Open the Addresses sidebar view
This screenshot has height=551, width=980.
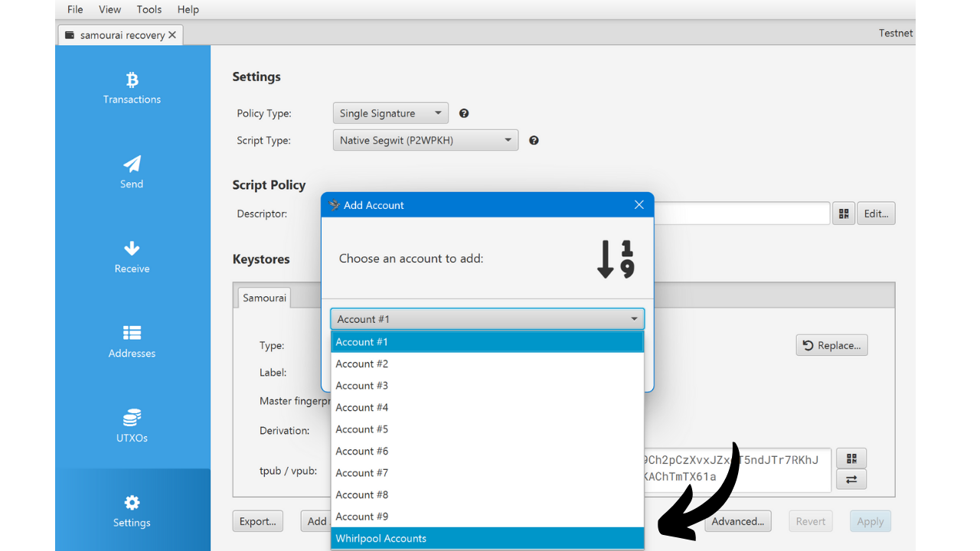click(132, 342)
